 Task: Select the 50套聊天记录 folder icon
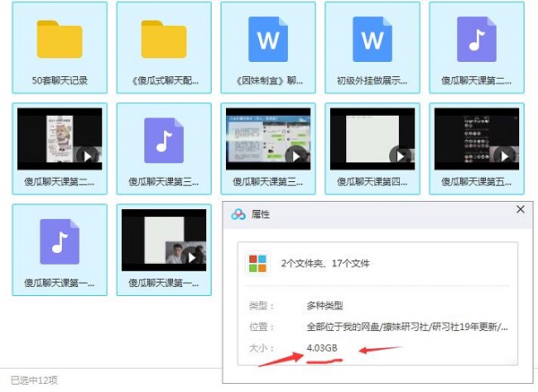point(59,39)
